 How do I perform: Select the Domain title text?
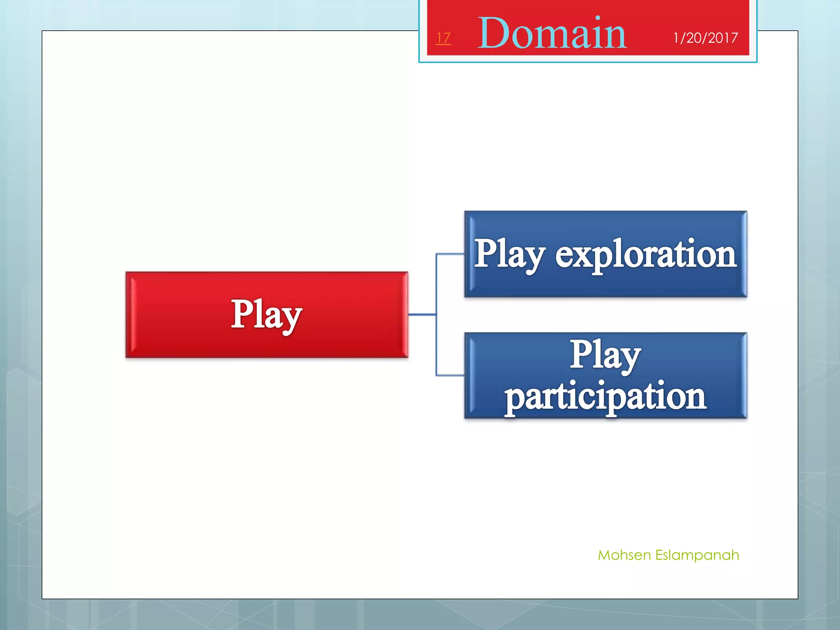[552, 33]
